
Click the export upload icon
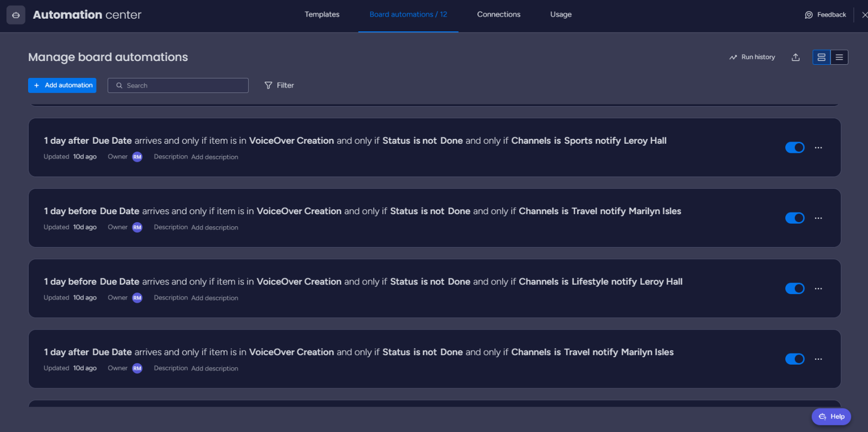tap(795, 57)
